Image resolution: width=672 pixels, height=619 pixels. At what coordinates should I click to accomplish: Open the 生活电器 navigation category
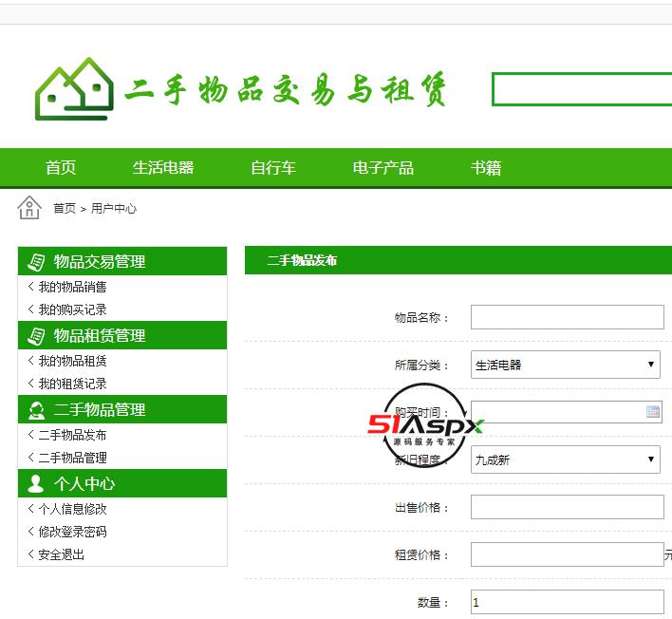pyautogui.click(x=163, y=168)
